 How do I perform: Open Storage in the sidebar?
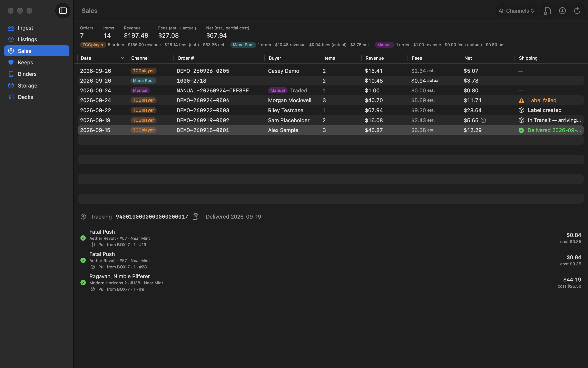[x=37, y=85]
